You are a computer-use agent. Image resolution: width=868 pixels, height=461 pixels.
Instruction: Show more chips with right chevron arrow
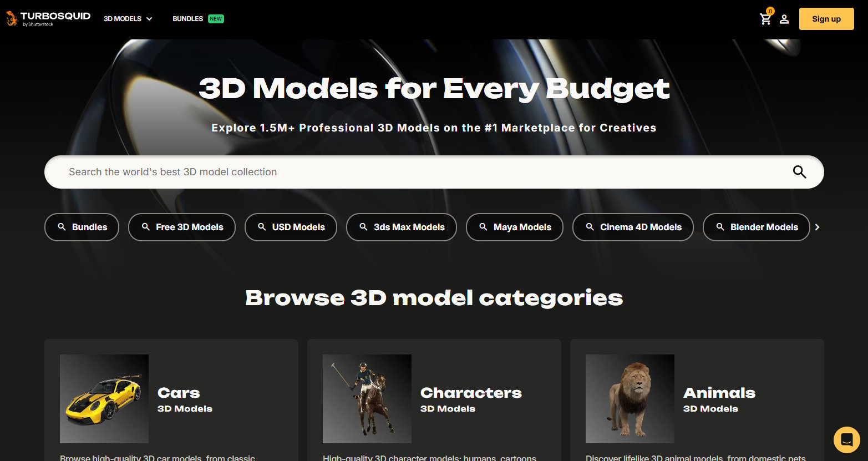(x=817, y=227)
